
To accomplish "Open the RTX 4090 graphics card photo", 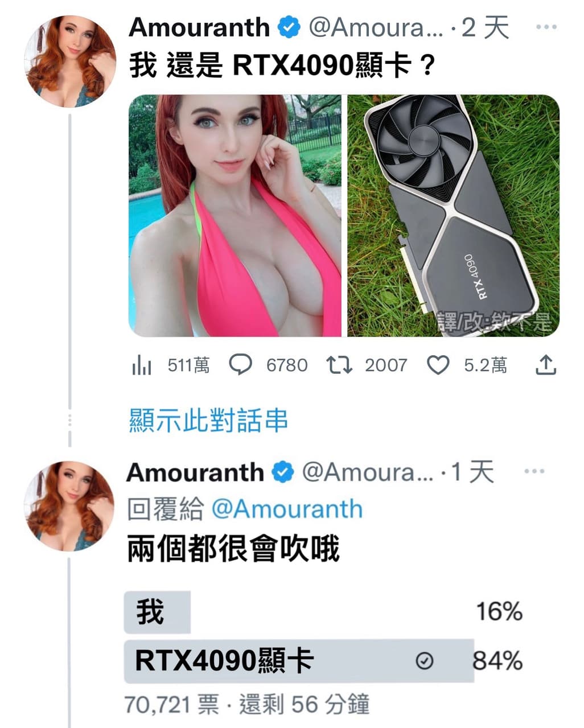I will 454,216.
